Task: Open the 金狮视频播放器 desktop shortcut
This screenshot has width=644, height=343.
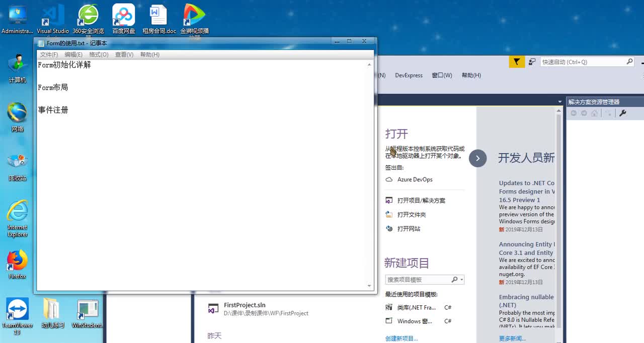Action: 194,20
